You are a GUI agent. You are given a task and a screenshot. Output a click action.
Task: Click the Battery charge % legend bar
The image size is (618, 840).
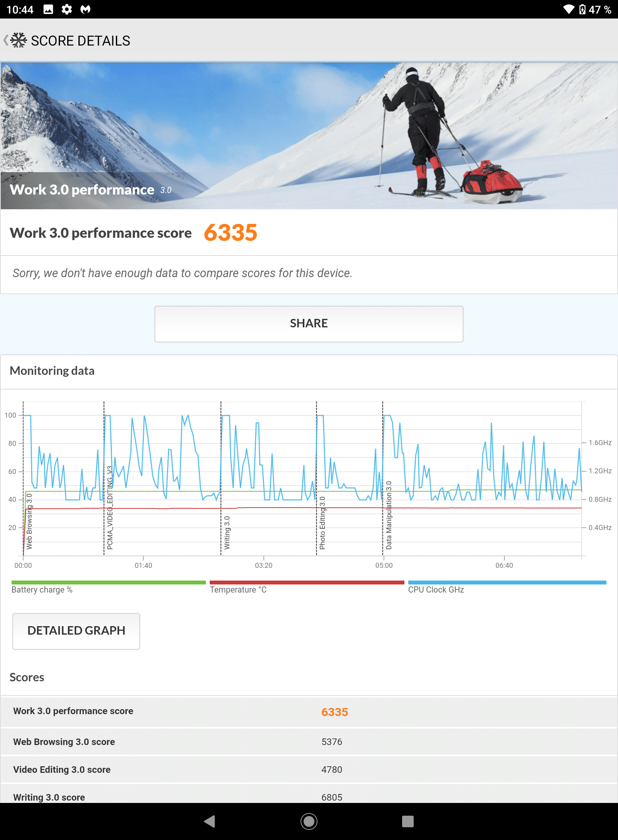(109, 583)
